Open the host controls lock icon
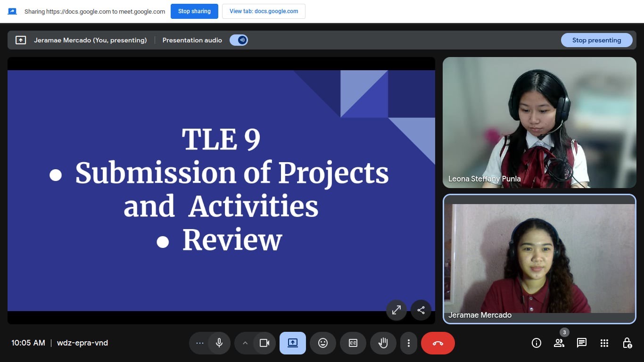The width and height of the screenshot is (644, 362). click(x=627, y=343)
